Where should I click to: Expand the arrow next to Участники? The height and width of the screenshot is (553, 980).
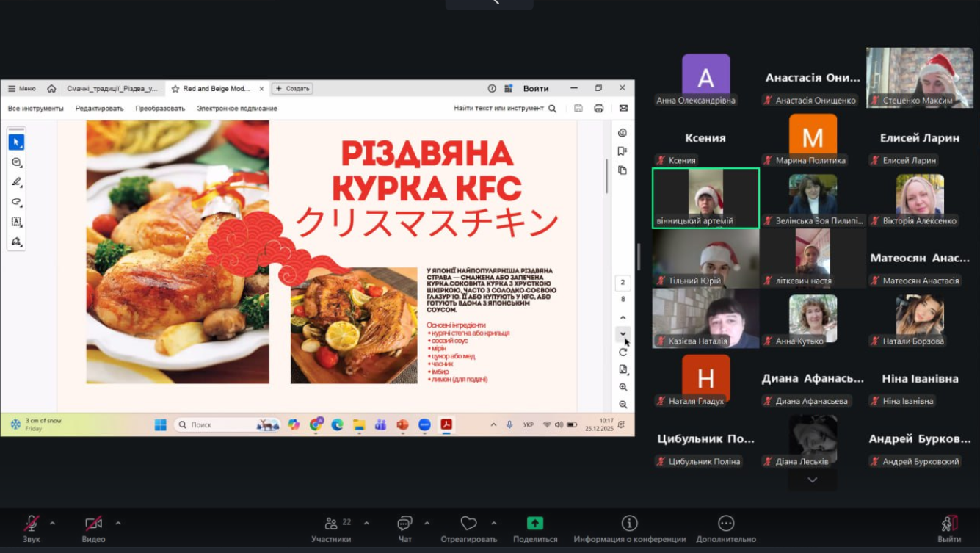point(366,523)
